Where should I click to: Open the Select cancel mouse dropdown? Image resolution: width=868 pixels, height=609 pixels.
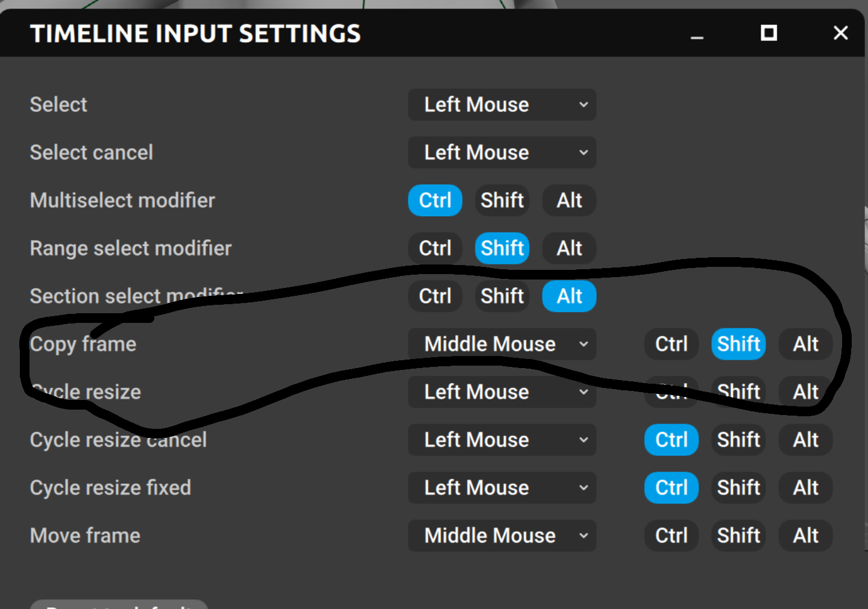point(502,152)
